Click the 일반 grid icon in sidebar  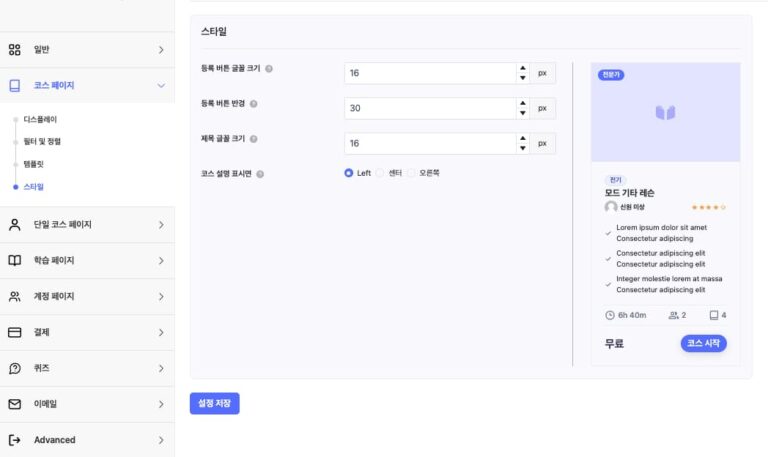pos(15,50)
